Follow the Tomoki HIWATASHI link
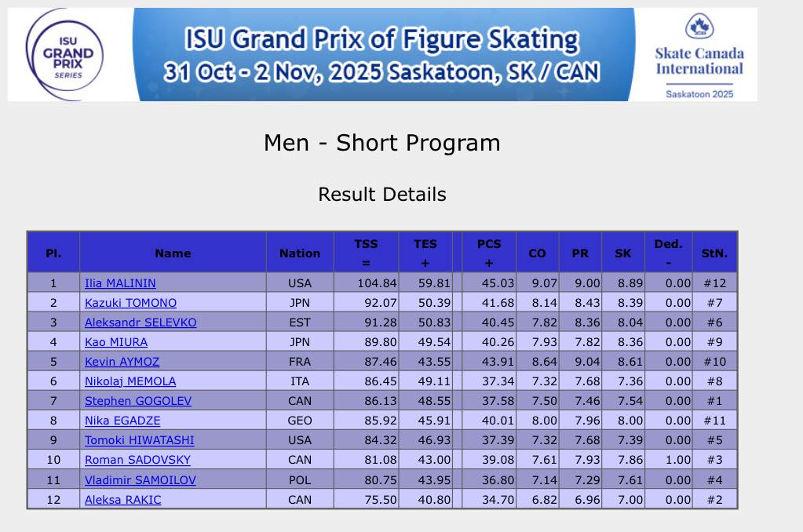Screen dimensions: 803x532 140,440
